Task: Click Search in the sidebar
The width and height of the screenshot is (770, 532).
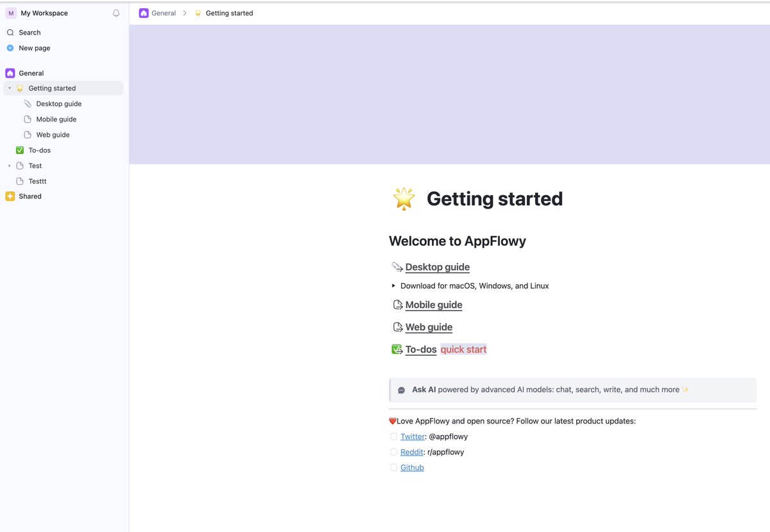Action: tap(30, 32)
